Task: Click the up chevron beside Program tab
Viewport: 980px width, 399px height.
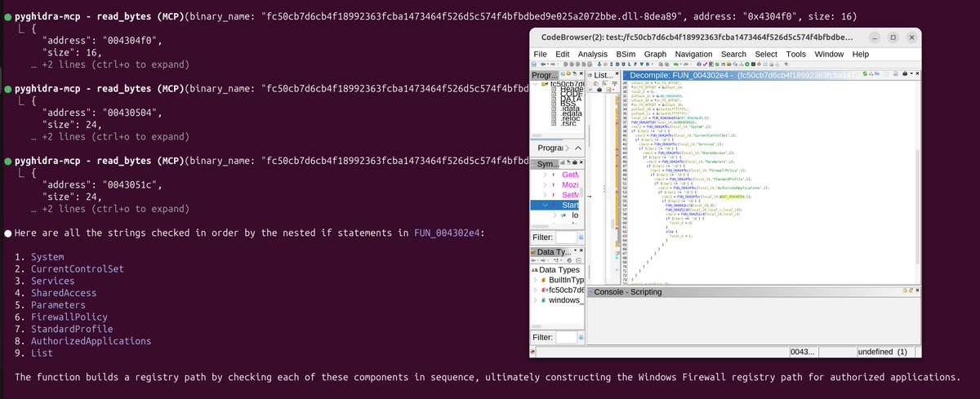Action: [578, 148]
